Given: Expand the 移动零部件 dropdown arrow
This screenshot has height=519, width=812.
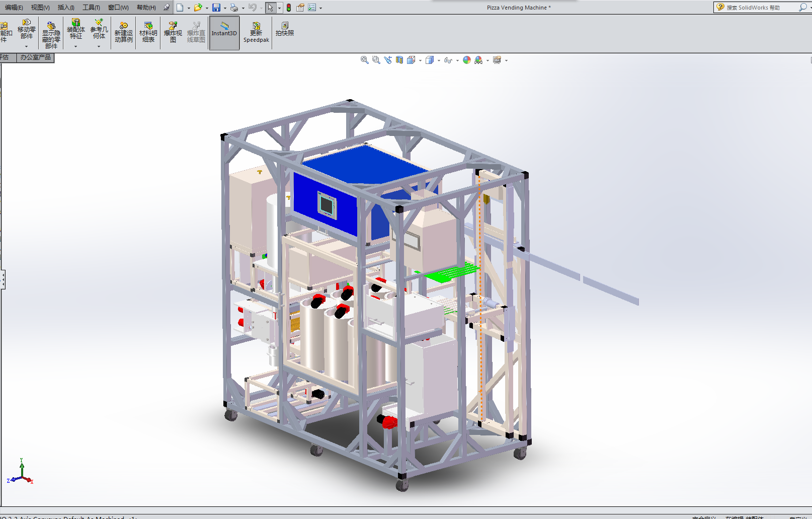Looking at the screenshot, I should (27, 46).
